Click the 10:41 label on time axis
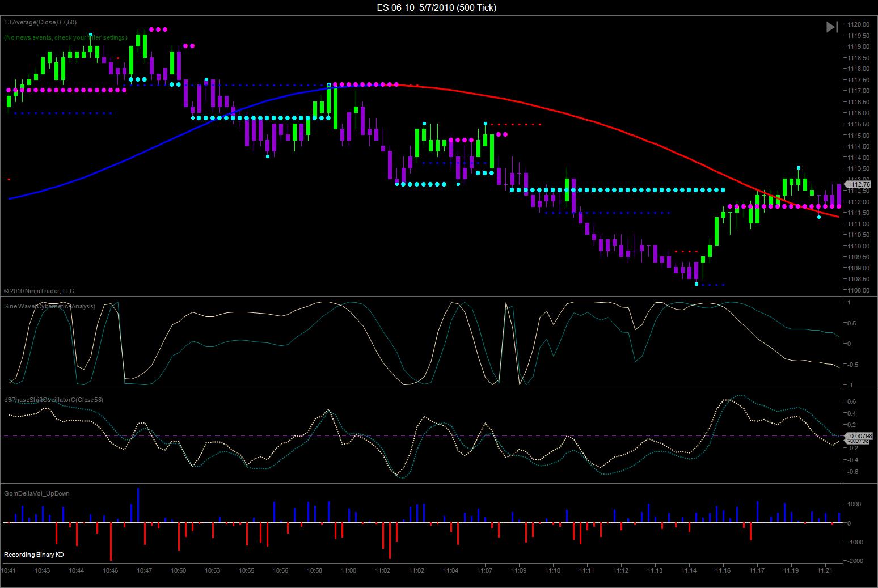Viewport: 878px width, 588px height. pyautogui.click(x=9, y=570)
